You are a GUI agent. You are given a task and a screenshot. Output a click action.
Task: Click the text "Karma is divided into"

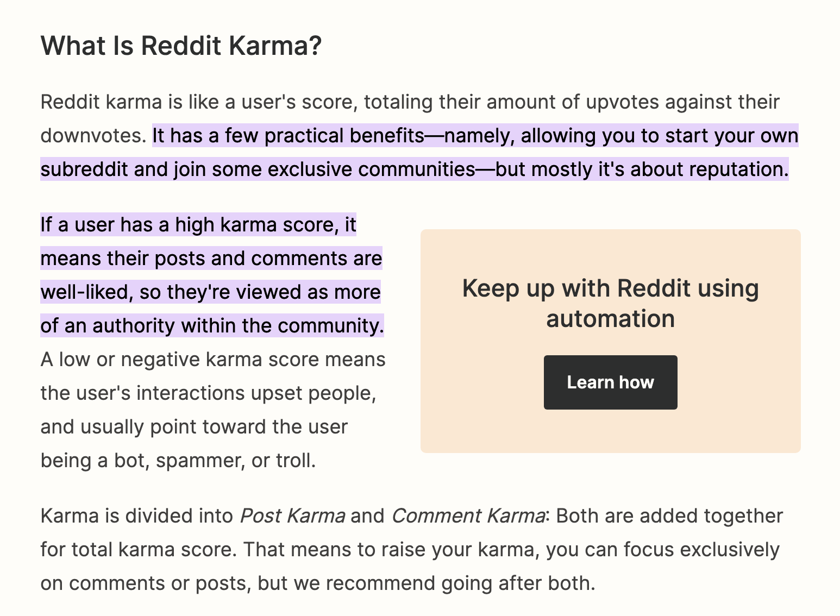tap(136, 516)
